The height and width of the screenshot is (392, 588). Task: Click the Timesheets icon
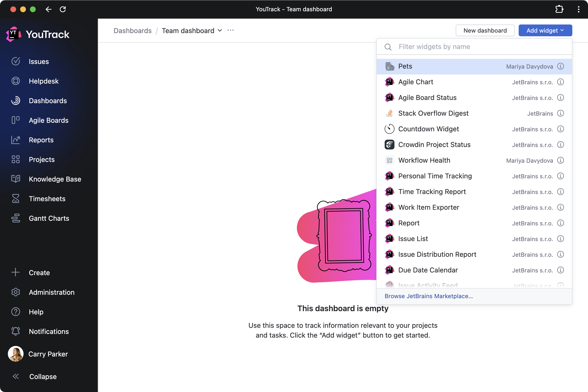[x=15, y=199]
